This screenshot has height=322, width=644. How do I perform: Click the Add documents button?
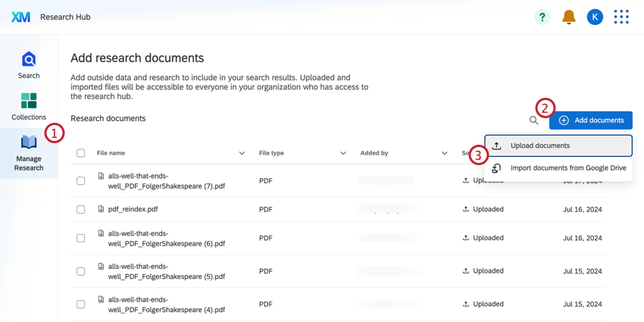pyautogui.click(x=591, y=120)
